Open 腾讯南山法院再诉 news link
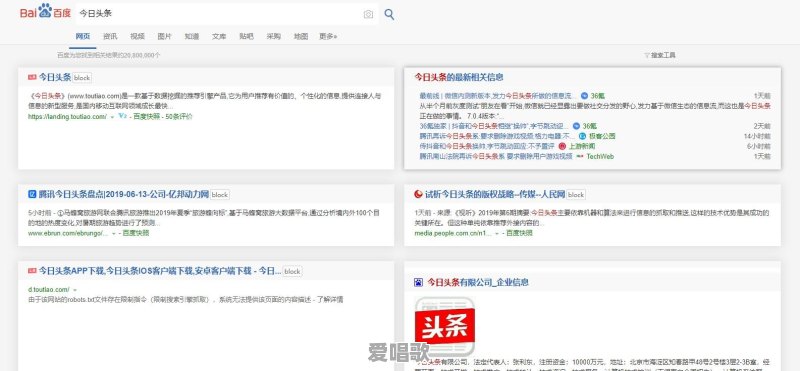 point(496,157)
